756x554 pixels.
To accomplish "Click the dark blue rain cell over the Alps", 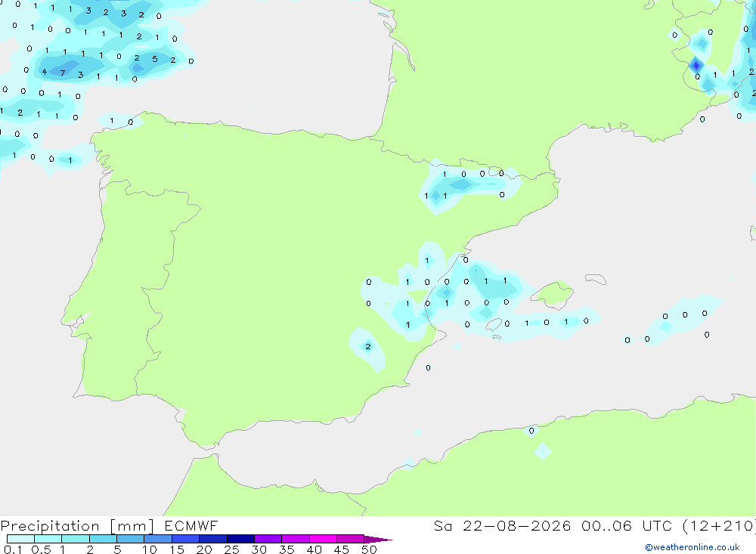I will pos(696,65).
